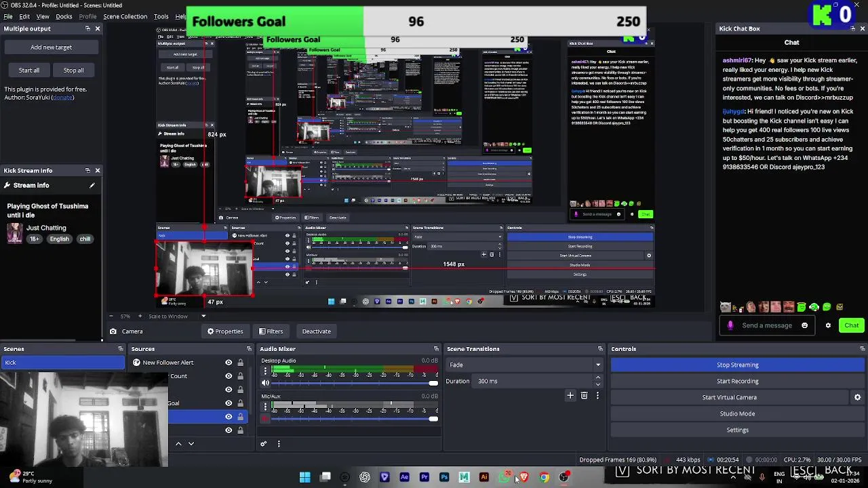Click Start Recording button
868x488 pixels.
click(737, 381)
